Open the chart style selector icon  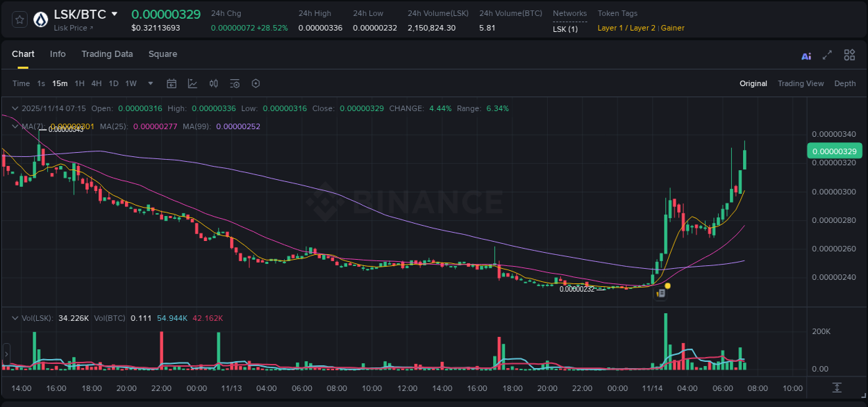[192, 83]
